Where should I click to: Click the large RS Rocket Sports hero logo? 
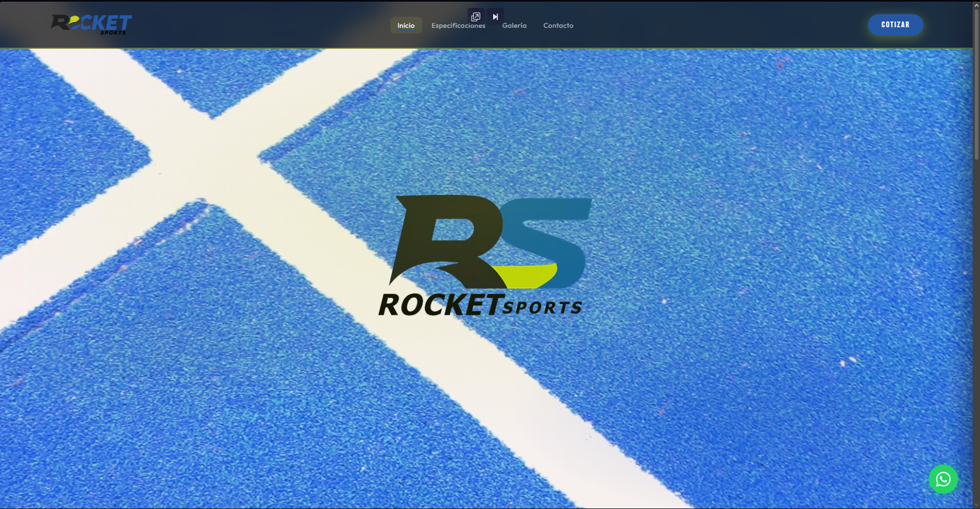(x=484, y=255)
